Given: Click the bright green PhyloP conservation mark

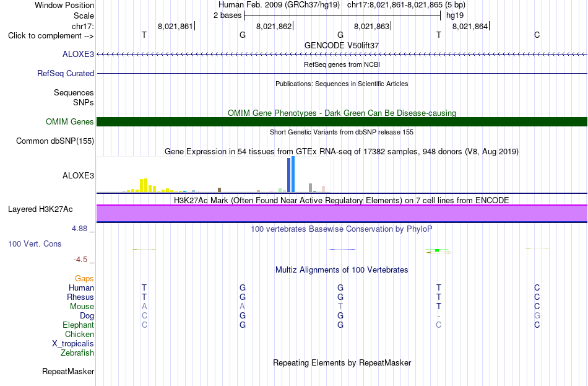Looking at the screenshot, I should point(437,250).
